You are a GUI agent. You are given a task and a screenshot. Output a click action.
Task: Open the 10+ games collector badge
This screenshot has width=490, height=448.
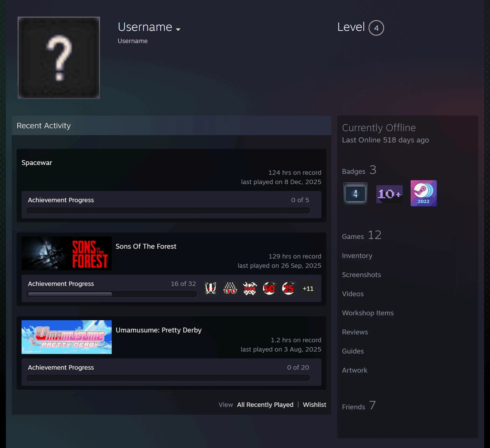pyautogui.click(x=389, y=194)
